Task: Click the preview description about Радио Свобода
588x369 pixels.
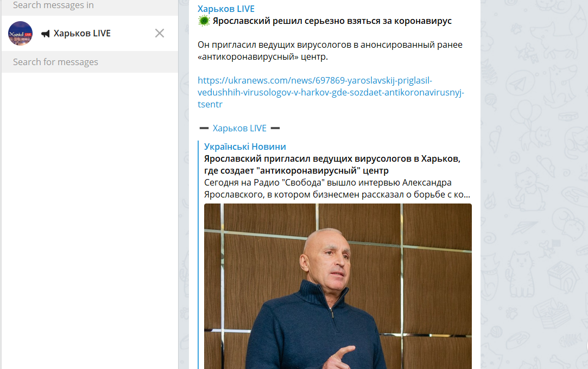Action: (x=337, y=188)
